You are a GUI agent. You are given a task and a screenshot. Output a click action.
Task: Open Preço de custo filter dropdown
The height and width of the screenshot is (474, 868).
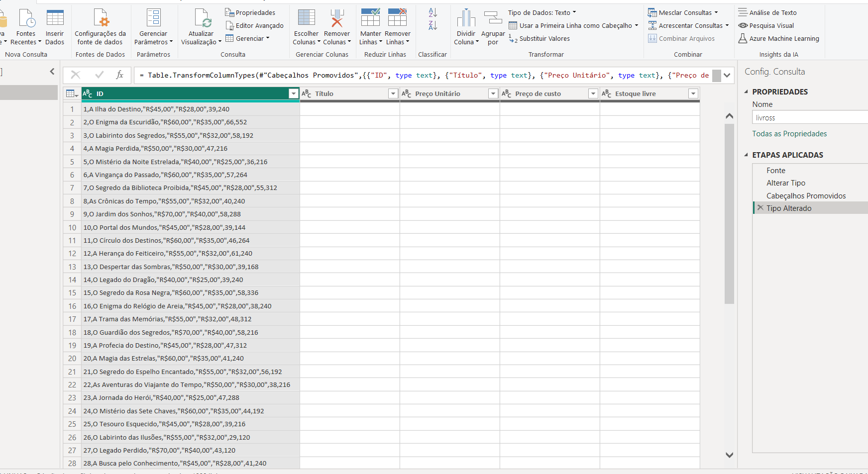click(593, 94)
